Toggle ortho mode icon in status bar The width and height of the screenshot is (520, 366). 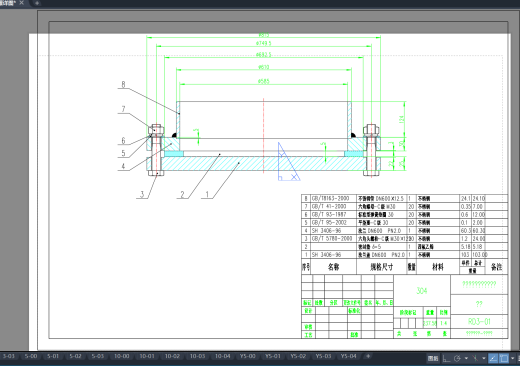point(446,359)
